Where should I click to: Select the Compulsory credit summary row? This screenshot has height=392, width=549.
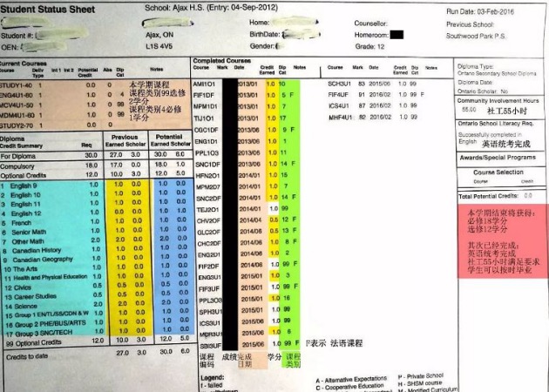pyautogui.click(x=96, y=165)
